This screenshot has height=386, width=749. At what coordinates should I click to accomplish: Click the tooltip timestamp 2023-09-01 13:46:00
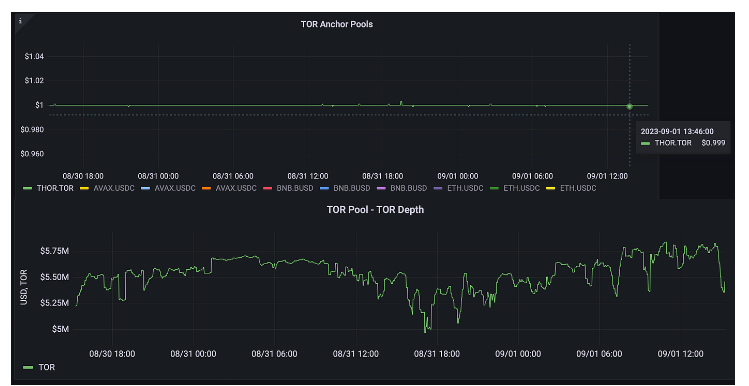(x=677, y=131)
